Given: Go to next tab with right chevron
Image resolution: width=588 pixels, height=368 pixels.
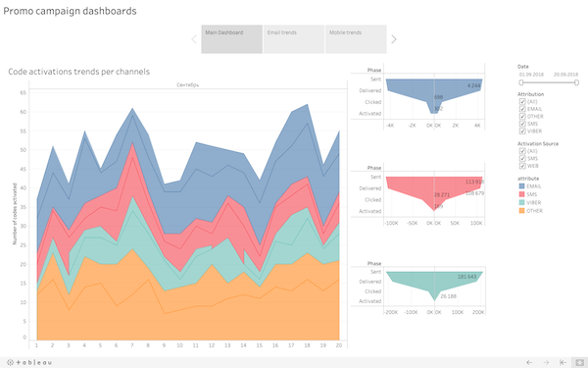Looking at the screenshot, I should tap(394, 39).
